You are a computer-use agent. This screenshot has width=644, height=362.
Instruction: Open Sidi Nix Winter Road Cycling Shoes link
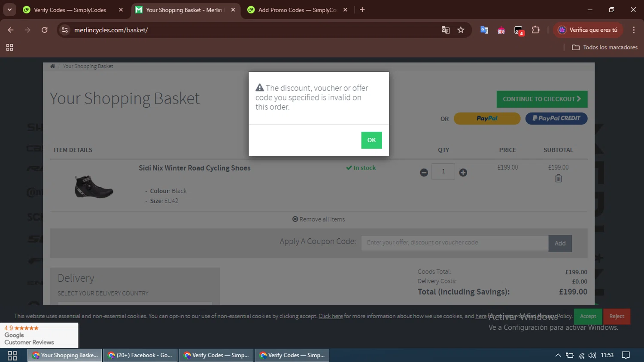(x=194, y=168)
